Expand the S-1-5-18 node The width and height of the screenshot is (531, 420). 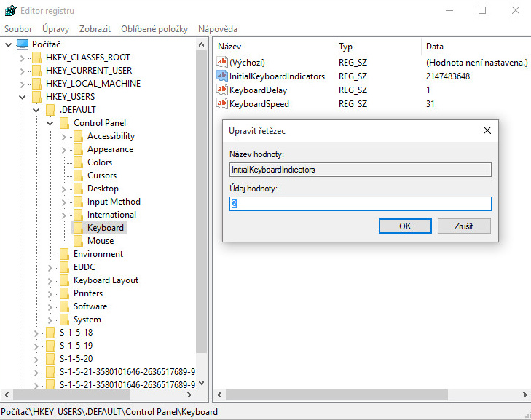tap(36, 333)
